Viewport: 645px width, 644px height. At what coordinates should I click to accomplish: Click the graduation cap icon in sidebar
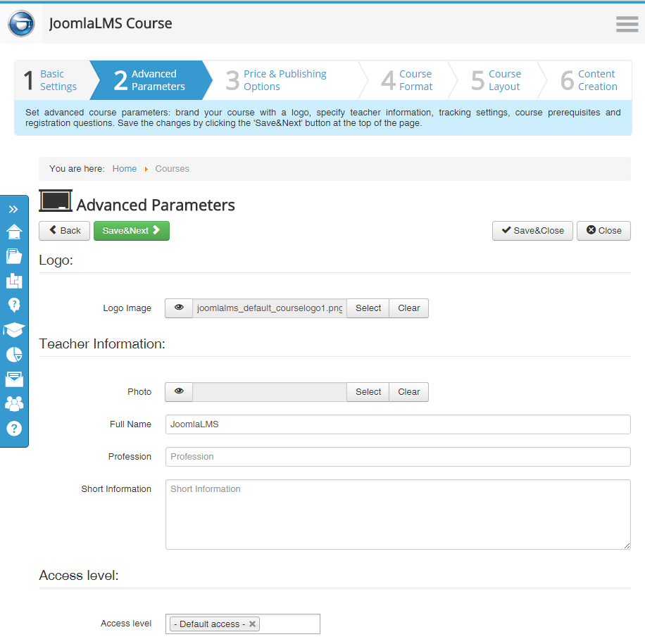point(14,330)
